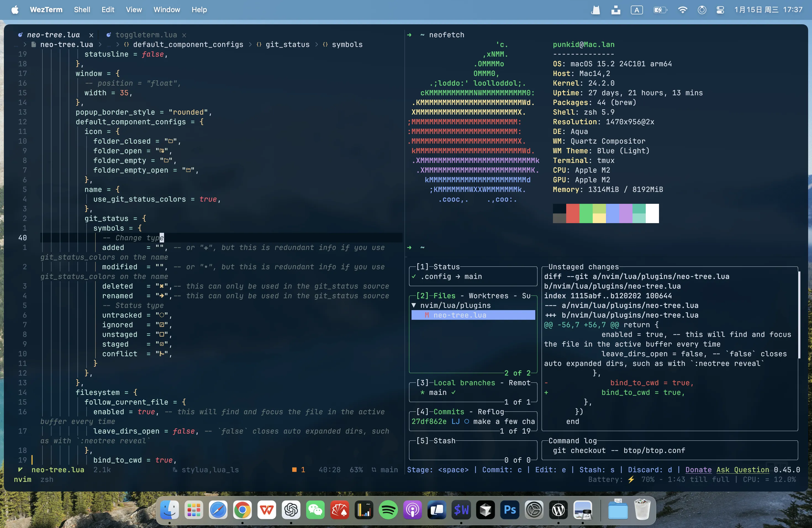Click the battery lightning icon in lazygit bottom bar

pos(631,479)
